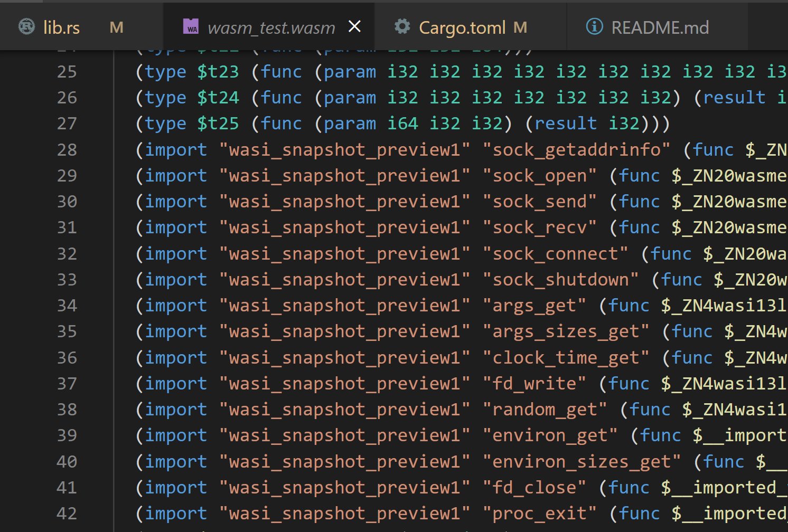Image resolution: width=788 pixels, height=532 pixels.
Task: Click line number 33 in the gutter
Action: pyautogui.click(x=67, y=280)
